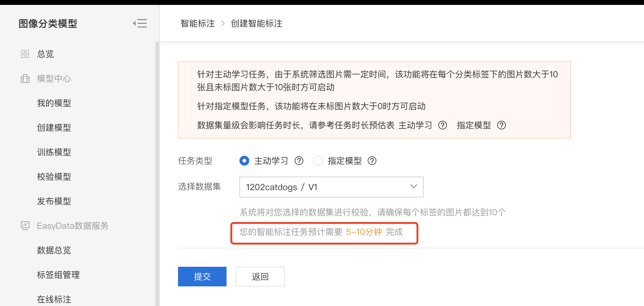Click the 智能标注 breadcrumb link
644x306 pixels.
(198, 24)
